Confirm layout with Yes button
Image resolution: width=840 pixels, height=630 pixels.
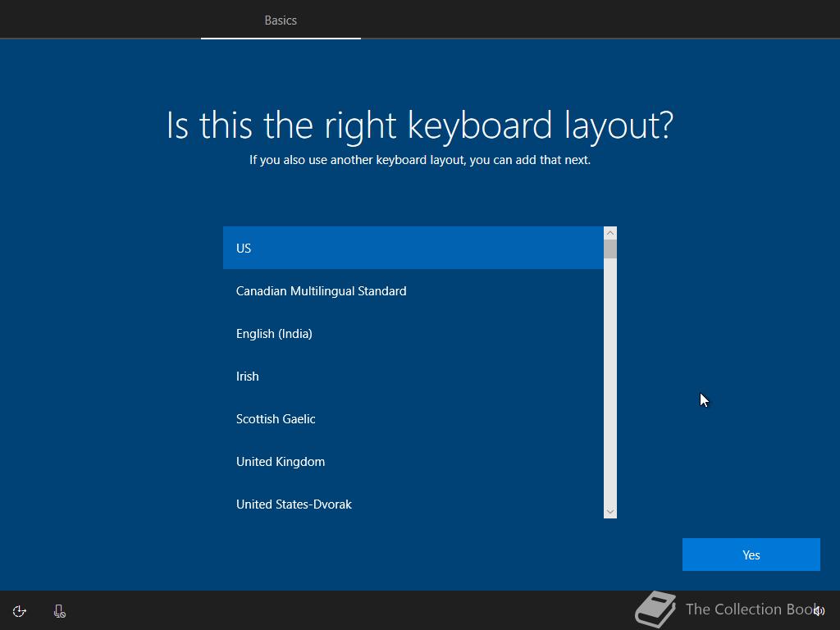(751, 555)
